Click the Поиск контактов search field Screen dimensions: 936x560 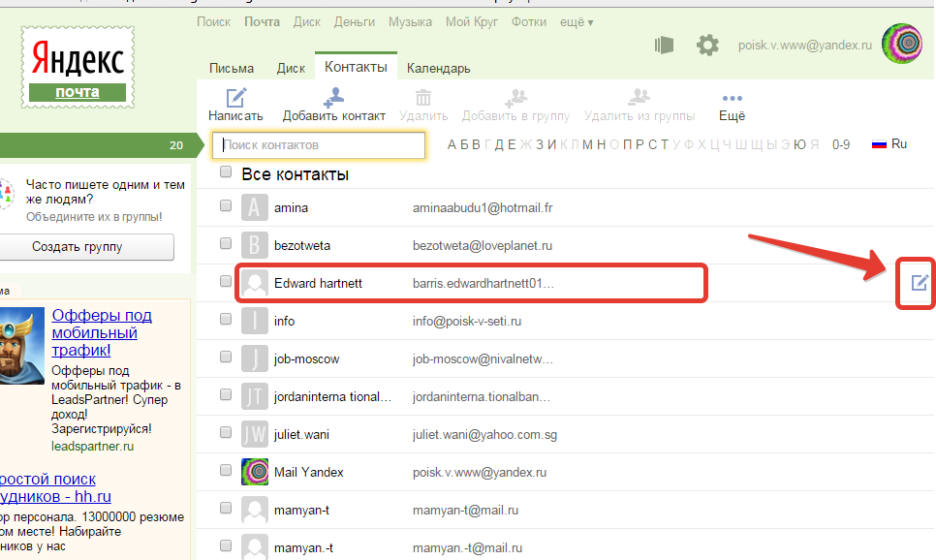(x=319, y=144)
